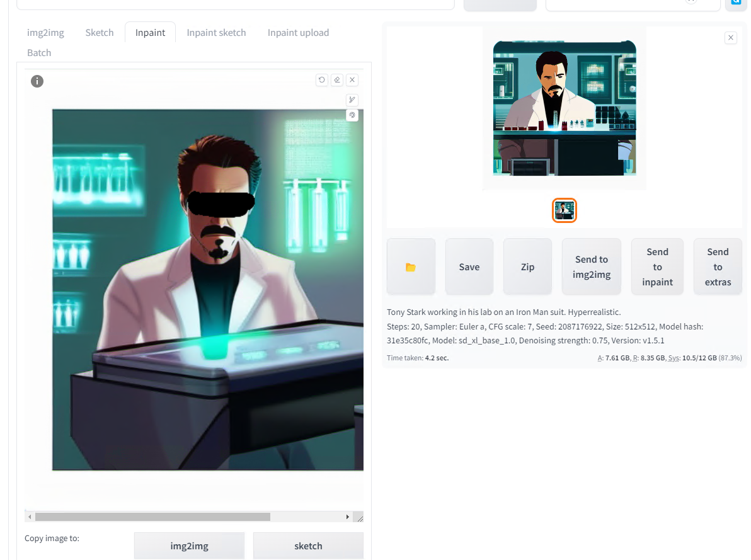Open the Inpaint sketch tab

click(x=217, y=33)
